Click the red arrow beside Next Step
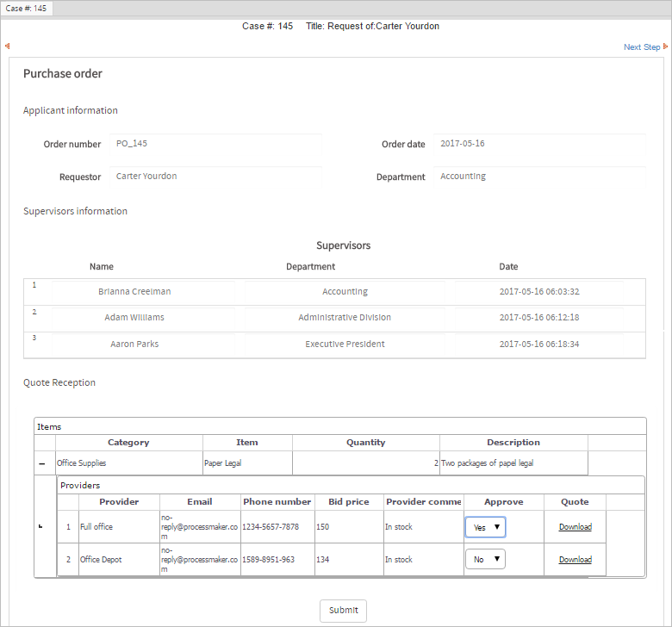Screen dimensions: 672x627 [x=665, y=47]
